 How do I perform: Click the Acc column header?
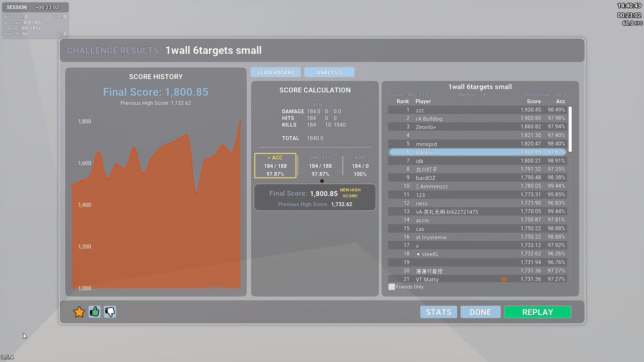click(x=560, y=101)
